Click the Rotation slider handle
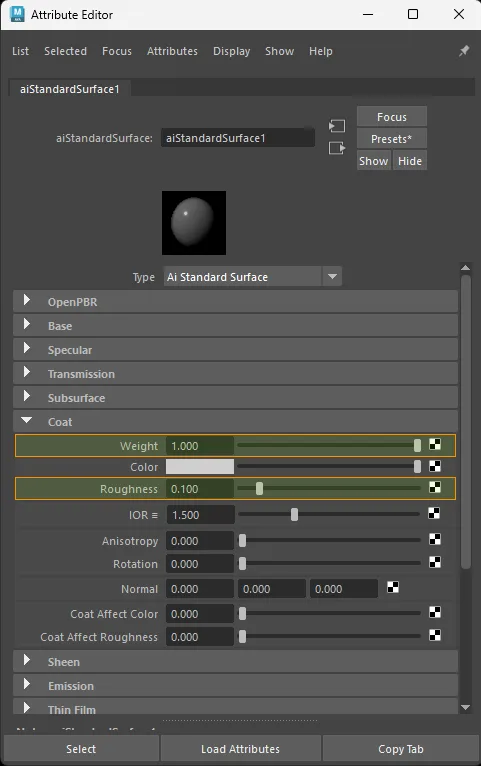481x766 pixels. 242,563
